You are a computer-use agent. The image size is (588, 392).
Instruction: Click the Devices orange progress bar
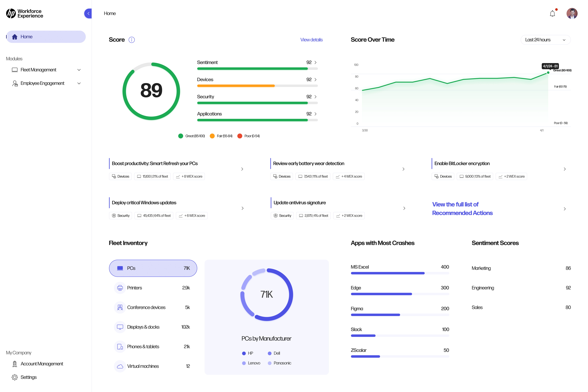point(236,86)
